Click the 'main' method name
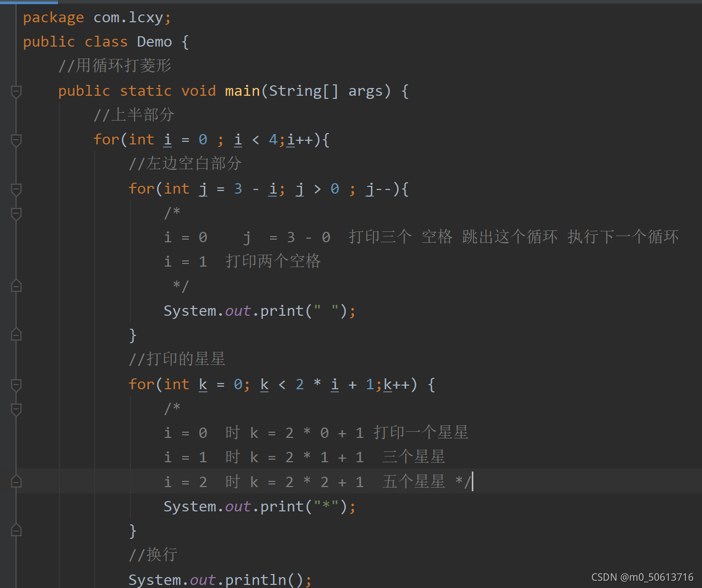Viewport: 702px width, 588px height. 242,91
